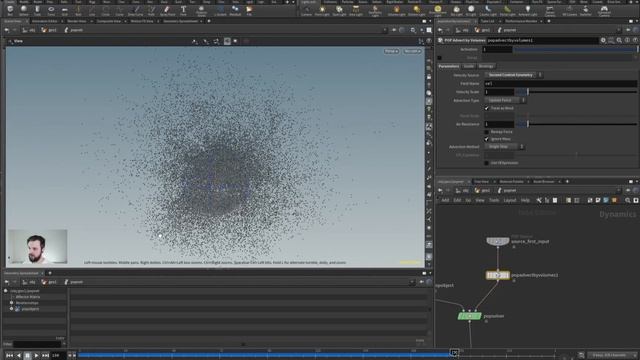Switch to the Geometry Spreadsheet tab at top
640x360 pixels.
tap(180, 21)
